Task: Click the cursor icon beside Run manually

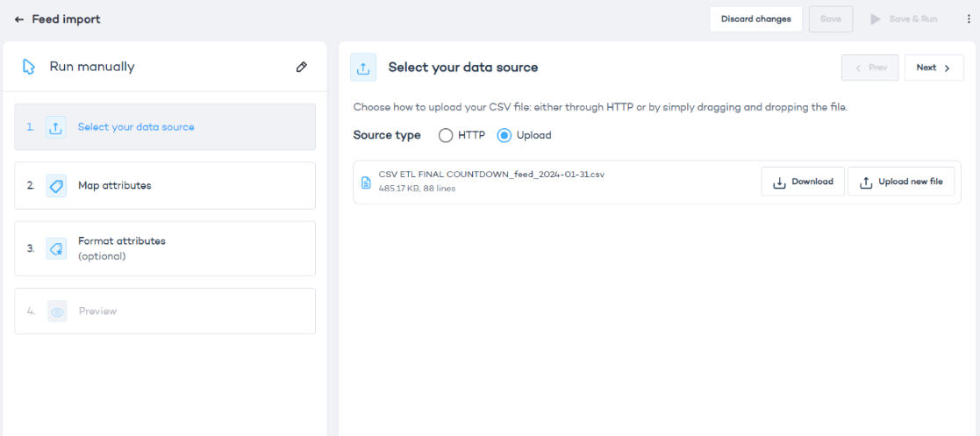Action: pos(29,67)
